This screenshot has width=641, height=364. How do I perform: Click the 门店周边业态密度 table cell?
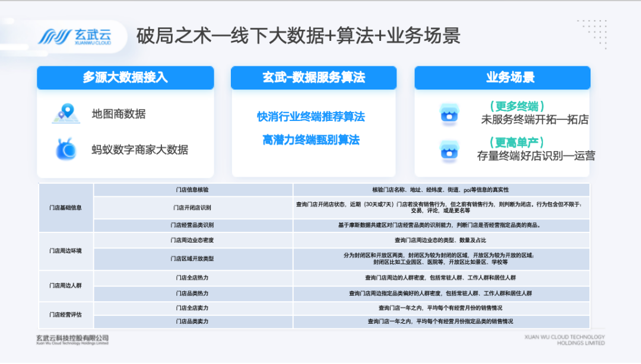pyautogui.click(x=193, y=240)
